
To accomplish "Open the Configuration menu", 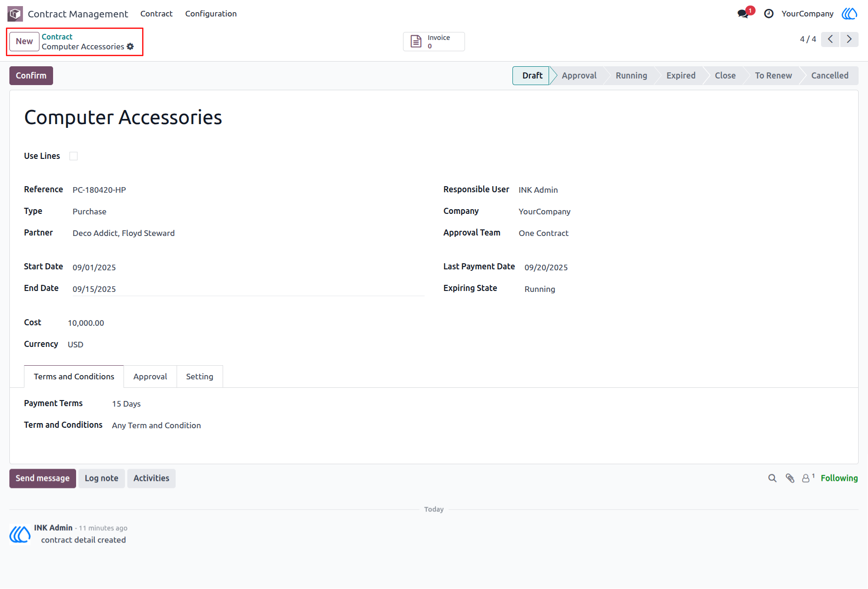I will click(x=211, y=14).
